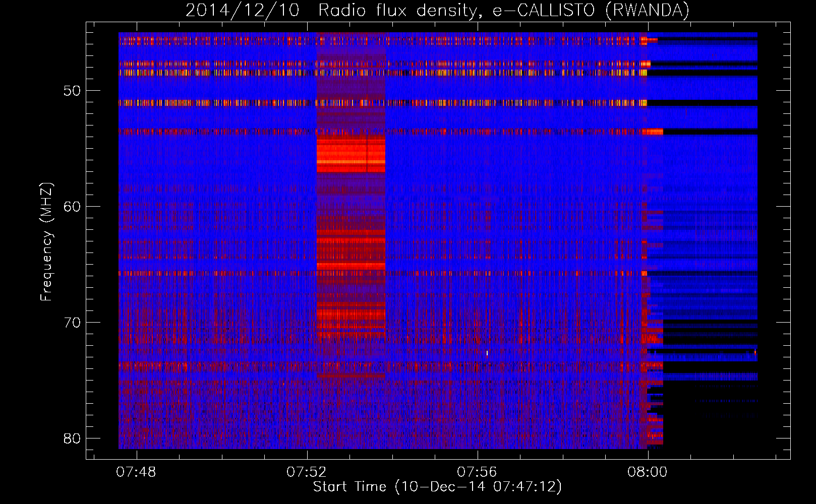Image resolution: width=816 pixels, height=504 pixels.
Task: Select the date '2014/12/10' in the title
Action: tap(243, 10)
